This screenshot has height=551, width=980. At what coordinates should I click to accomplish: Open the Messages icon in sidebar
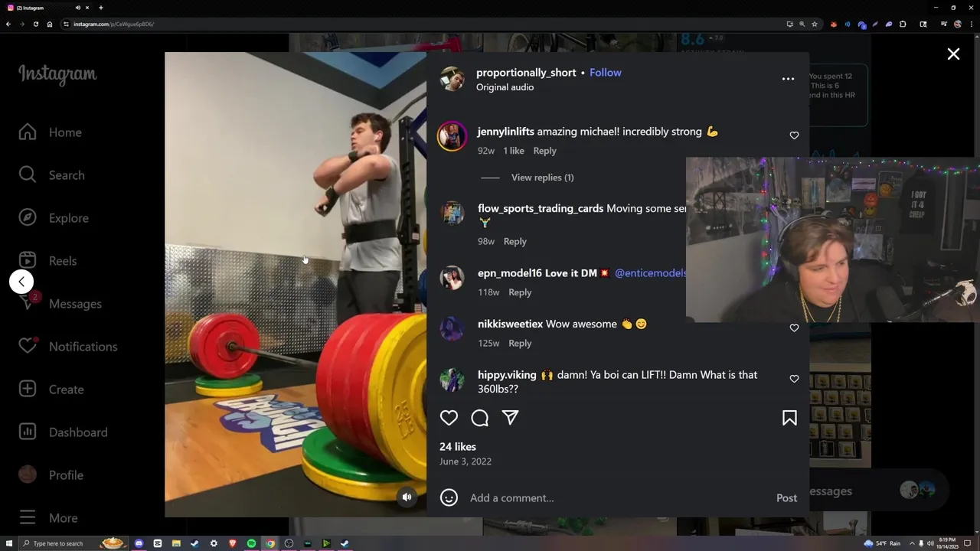[28, 304]
